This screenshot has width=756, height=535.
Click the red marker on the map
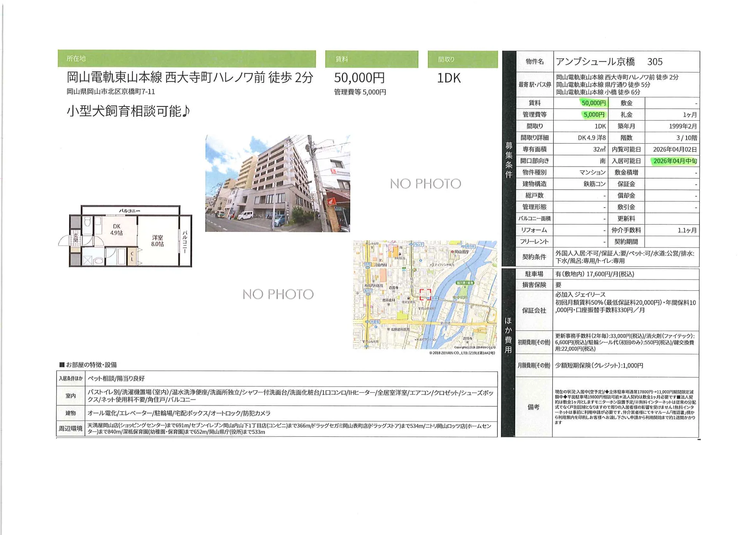click(x=425, y=294)
